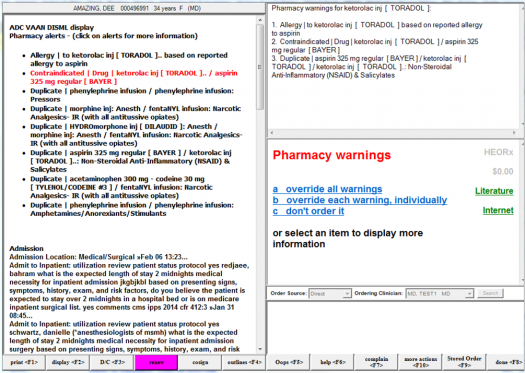Click the $0.00 cost value
This screenshot has width=525, height=373.
(503, 171)
